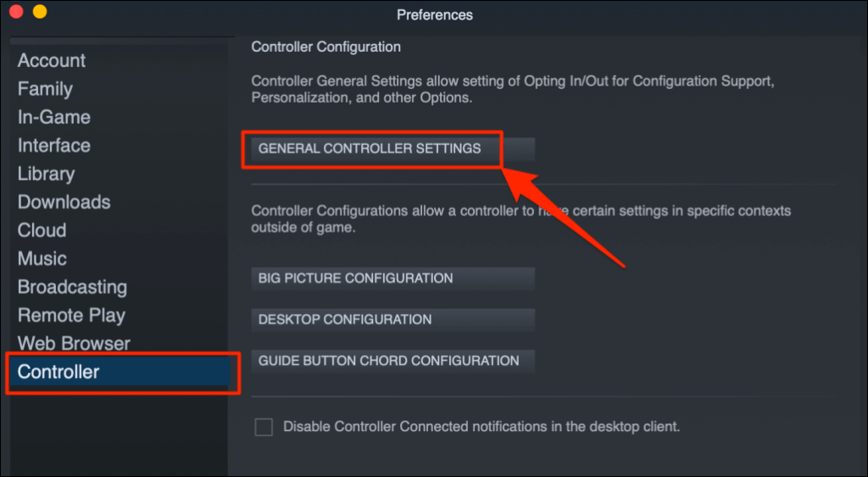Select the Controller sidebar item
Screen dimensions: 868x477
pyautogui.click(x=58, y=372)
